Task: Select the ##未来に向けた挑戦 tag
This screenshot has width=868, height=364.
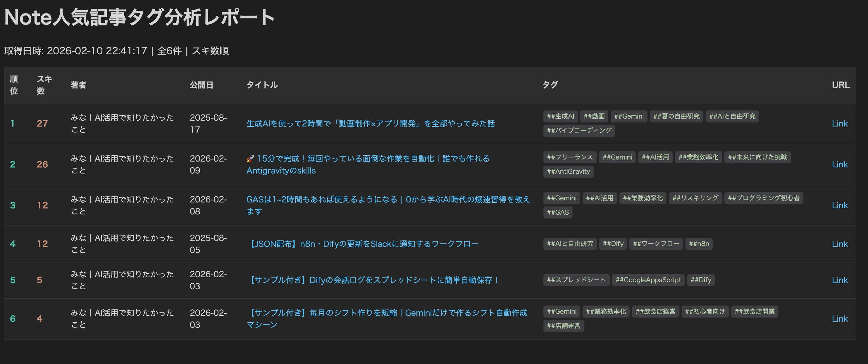Action: coord(757,157)
